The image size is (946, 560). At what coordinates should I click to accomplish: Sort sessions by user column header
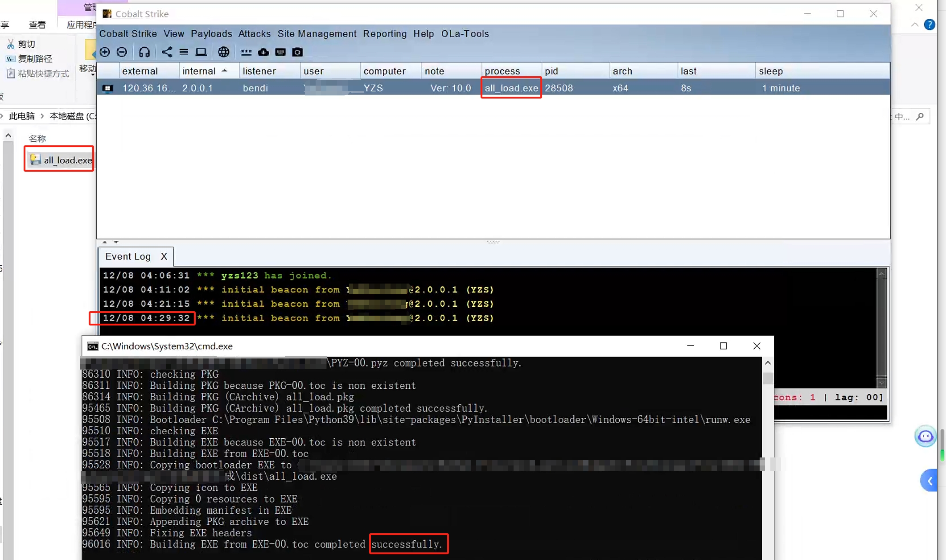[x=330, y=71]
